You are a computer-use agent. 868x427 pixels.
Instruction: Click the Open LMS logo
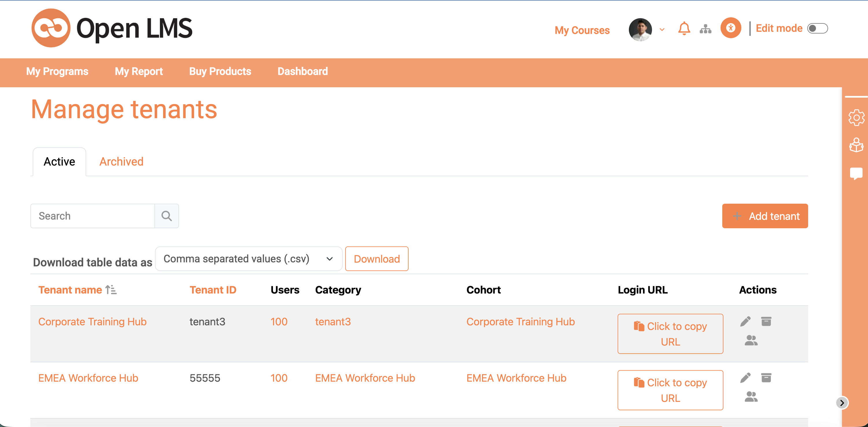click(x=112, y=28)
